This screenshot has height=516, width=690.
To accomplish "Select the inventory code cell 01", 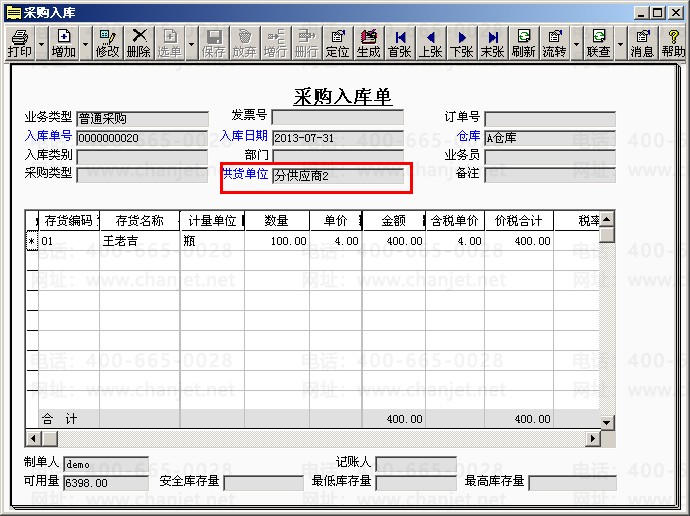I will [x=69, y=241].
